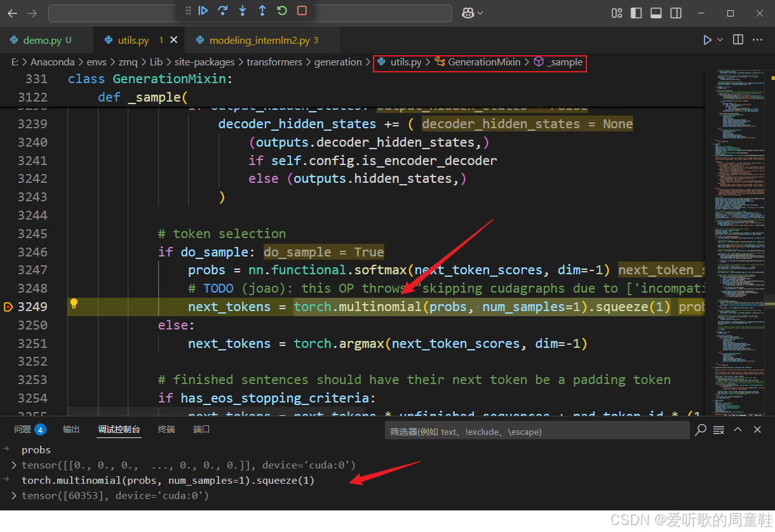This screenshot has height=532, width=775.
Task: Click the 'probs' console input line
Action: (36, 450)
